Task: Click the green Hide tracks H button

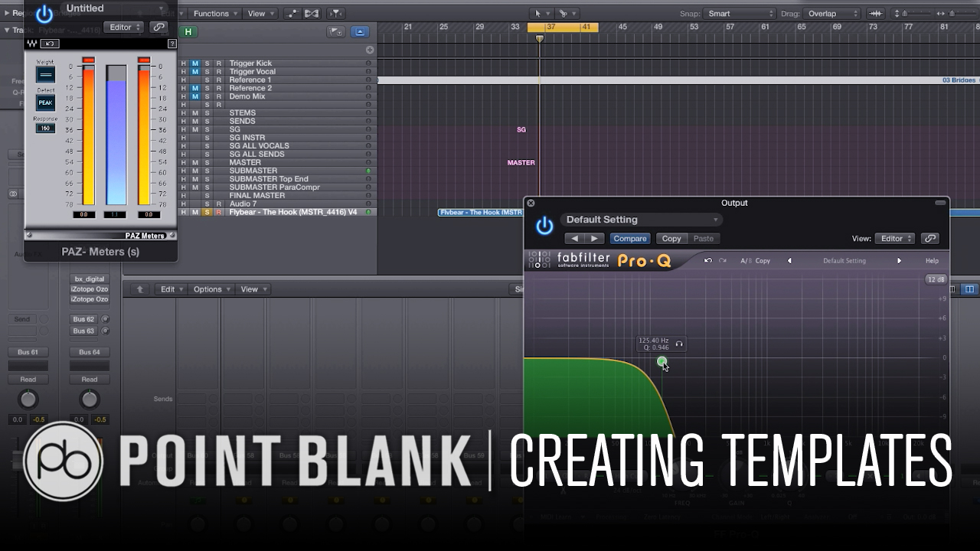Action: [x=188, y=31]
